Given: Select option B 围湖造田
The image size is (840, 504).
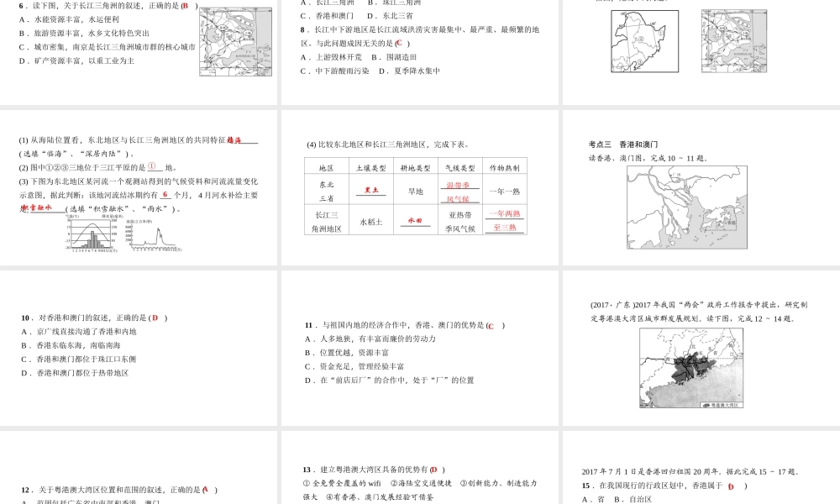Looking at the screenshot, I should (x=394, y=57).
